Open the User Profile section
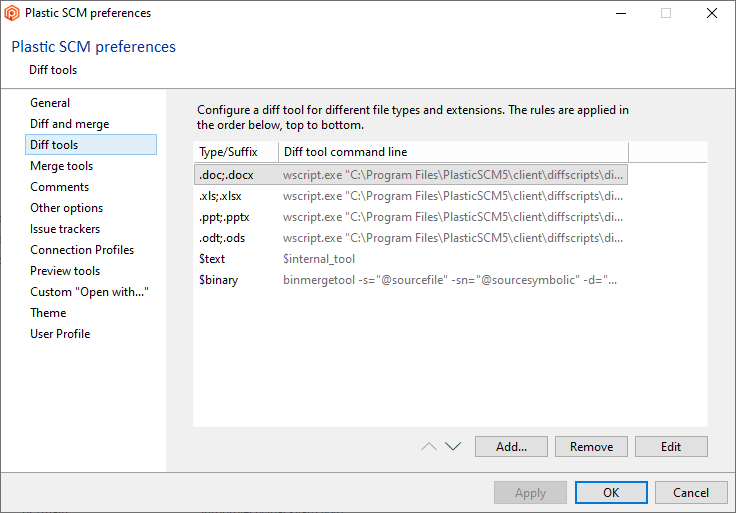Viewport: 736px width, 513px height. [x=60, y=334]
